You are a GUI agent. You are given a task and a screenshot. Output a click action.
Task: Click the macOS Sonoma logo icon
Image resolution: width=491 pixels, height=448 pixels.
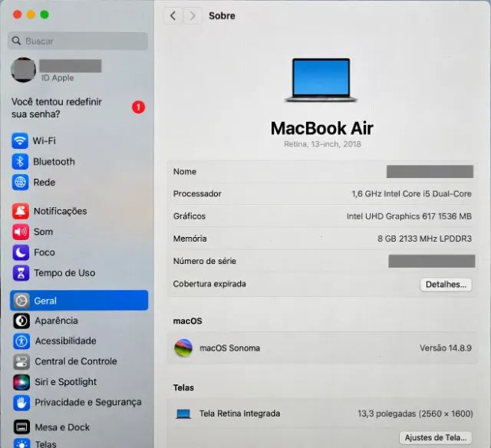click(x=183, y=348)
